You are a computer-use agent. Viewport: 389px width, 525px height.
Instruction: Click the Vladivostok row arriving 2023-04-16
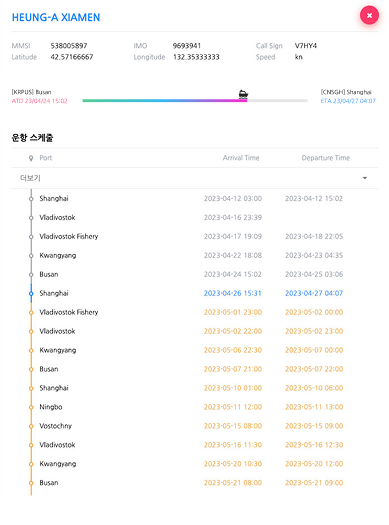[x=195, y=218]
